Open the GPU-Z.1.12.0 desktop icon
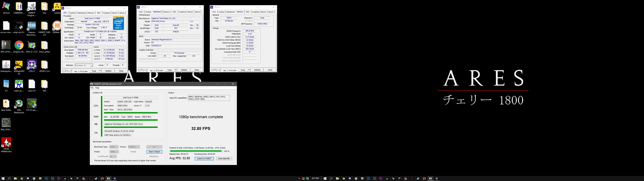Viewport: 644px width, 181px height. 32,47
